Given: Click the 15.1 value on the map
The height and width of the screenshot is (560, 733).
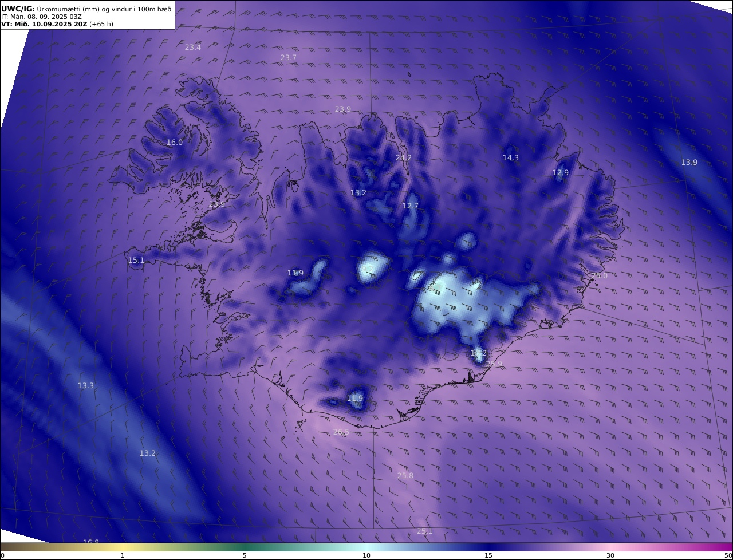Looking at the screenshot, I should tap(136, 261).
